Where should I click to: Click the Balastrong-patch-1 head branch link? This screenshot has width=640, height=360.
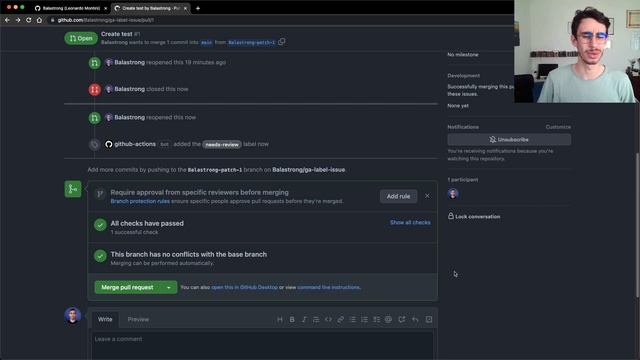pyautogui.click(x=251, y=42)
